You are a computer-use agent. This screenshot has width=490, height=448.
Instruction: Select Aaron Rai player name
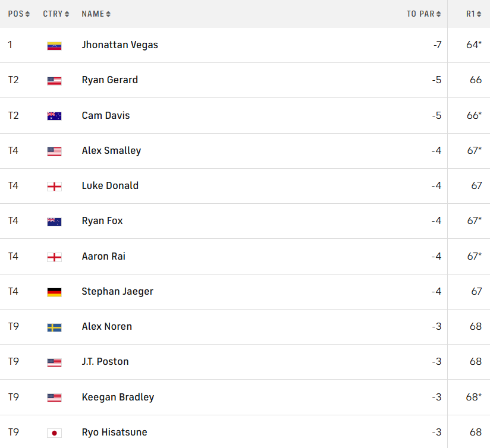pyautogui.click(x=103, y=256)
